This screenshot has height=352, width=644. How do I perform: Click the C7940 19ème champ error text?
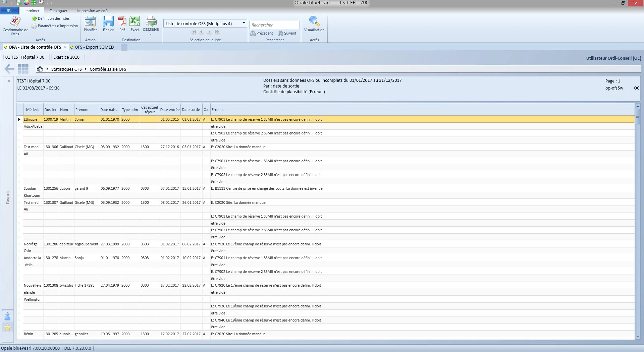266,320
